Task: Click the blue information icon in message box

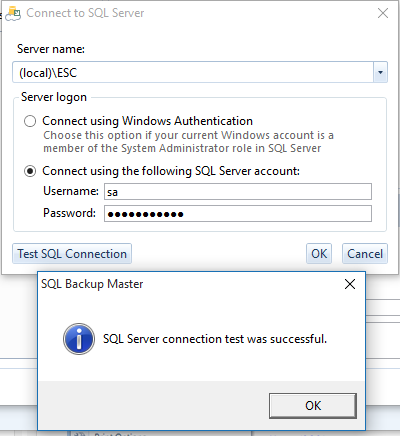Action: click(x=79, y=339)
